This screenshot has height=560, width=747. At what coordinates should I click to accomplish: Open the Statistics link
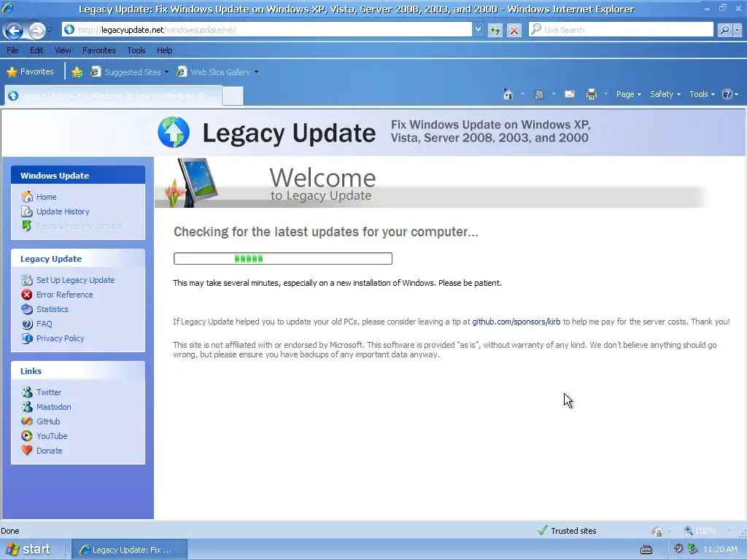[53, 309]
